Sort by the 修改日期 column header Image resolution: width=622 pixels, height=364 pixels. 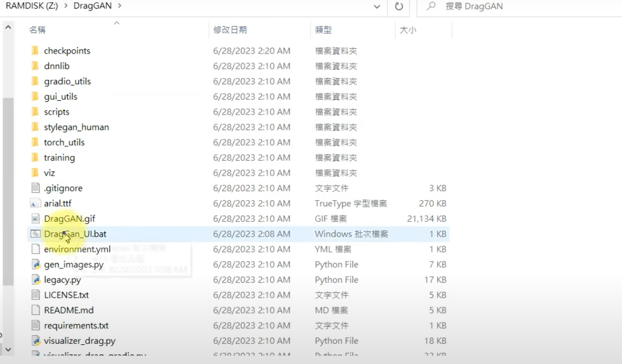(x=230, y=30)
